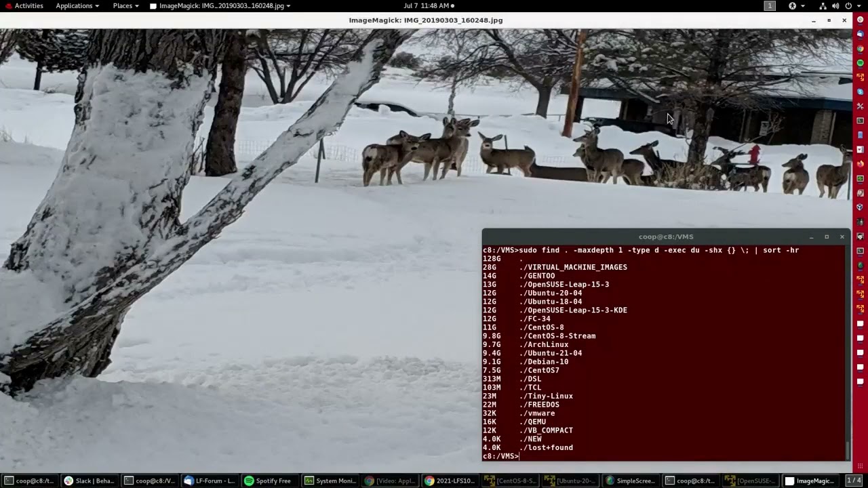Switch to CentOS-8-S... VM in taskbar
The height and width of the screenshot is (488, 868).
(509, 481)
